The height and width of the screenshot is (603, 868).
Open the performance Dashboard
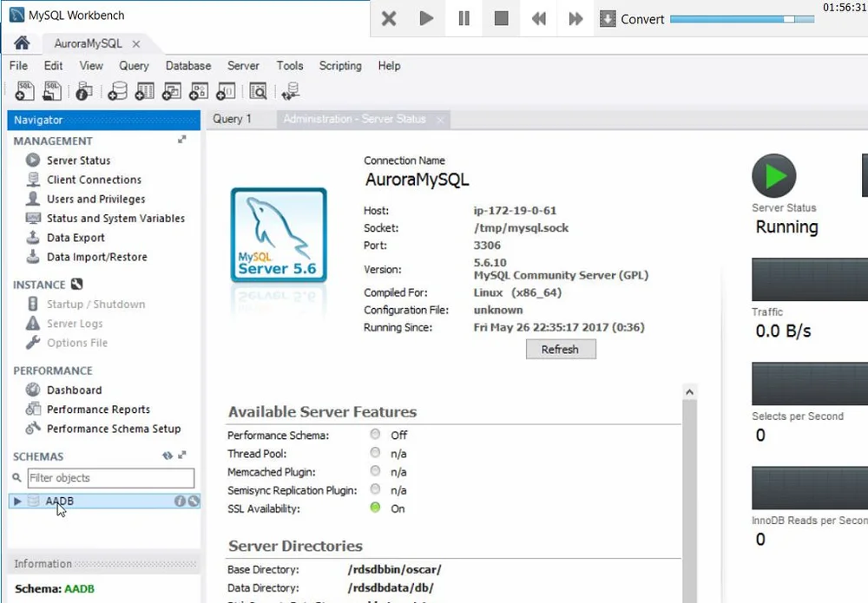pyautogui.click(x=74, y=390)
